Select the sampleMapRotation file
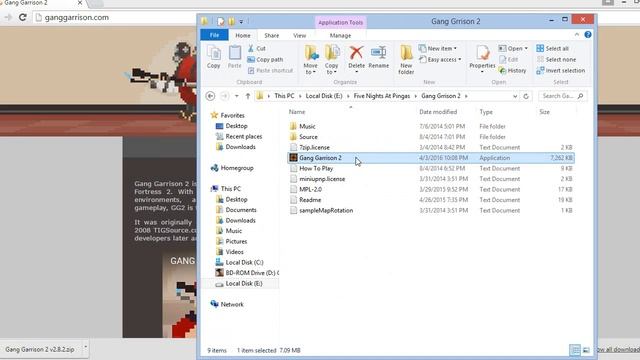Viewport: 640px width, 360px height. pyautogui.click(x=326, y=211)
